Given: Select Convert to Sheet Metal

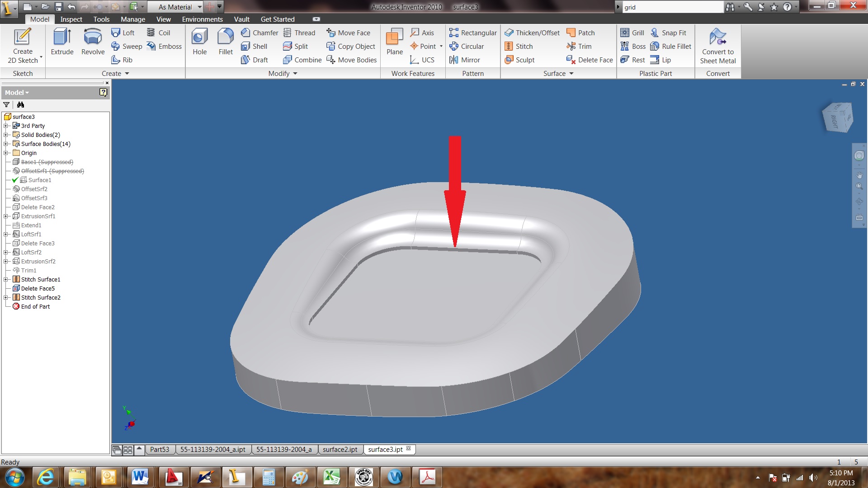Looking at the screenshot, I should point(718,46).
